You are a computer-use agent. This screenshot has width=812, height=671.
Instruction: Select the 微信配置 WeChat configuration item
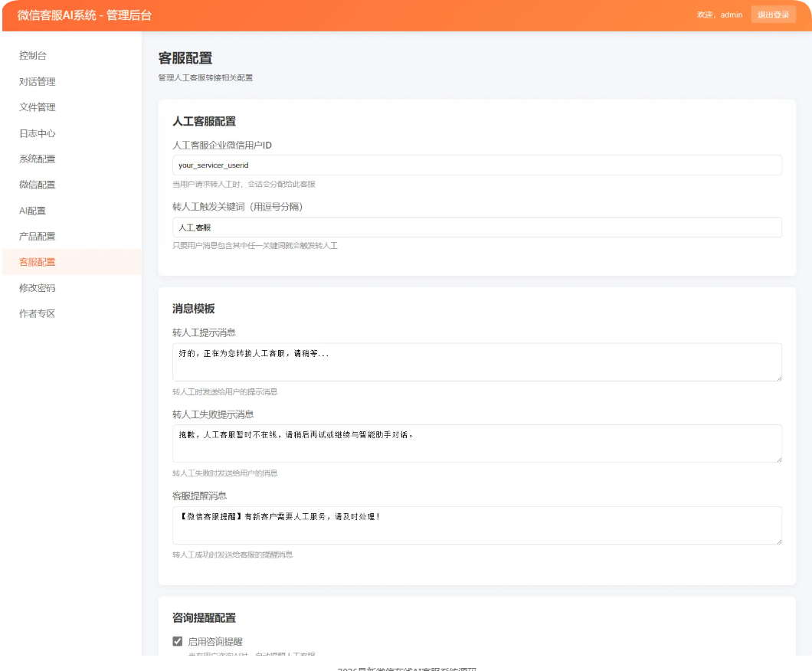[x=36, y=185]
